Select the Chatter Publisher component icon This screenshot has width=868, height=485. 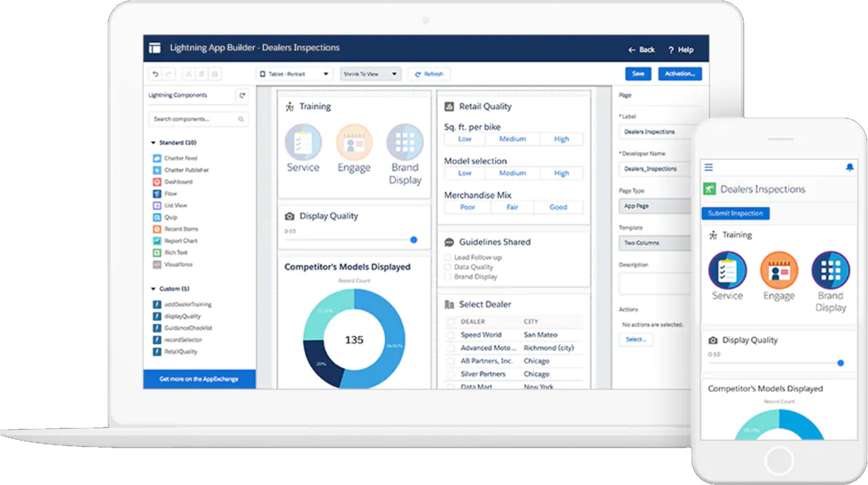pyautogui.click(x=156, y=170)
